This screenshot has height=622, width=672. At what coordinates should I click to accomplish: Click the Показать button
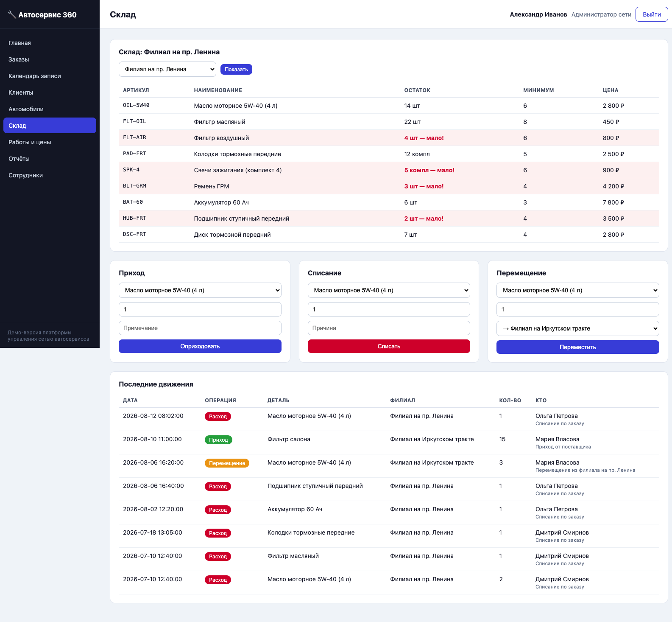[236, 70]
